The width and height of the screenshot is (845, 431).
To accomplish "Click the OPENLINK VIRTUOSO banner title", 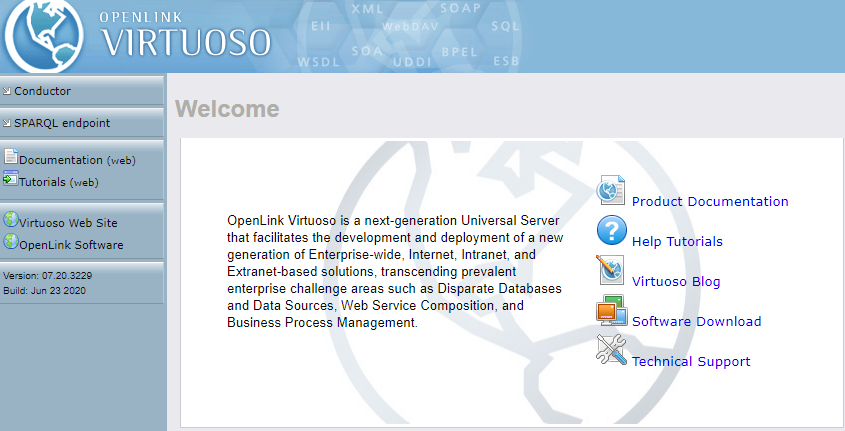I will 185,34.
